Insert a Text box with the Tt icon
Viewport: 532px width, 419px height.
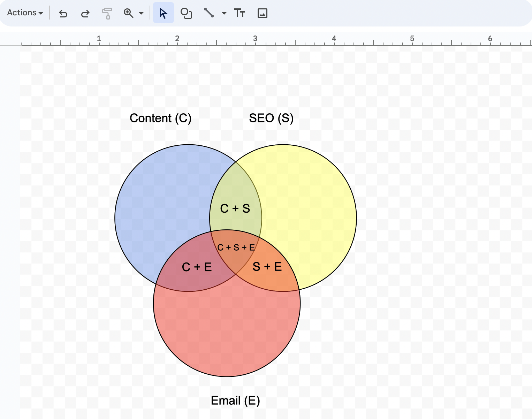(x=240, y=13)
